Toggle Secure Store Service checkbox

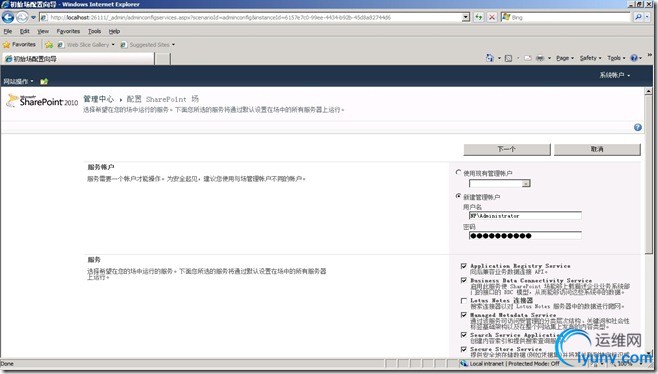(x=464, y=349)
